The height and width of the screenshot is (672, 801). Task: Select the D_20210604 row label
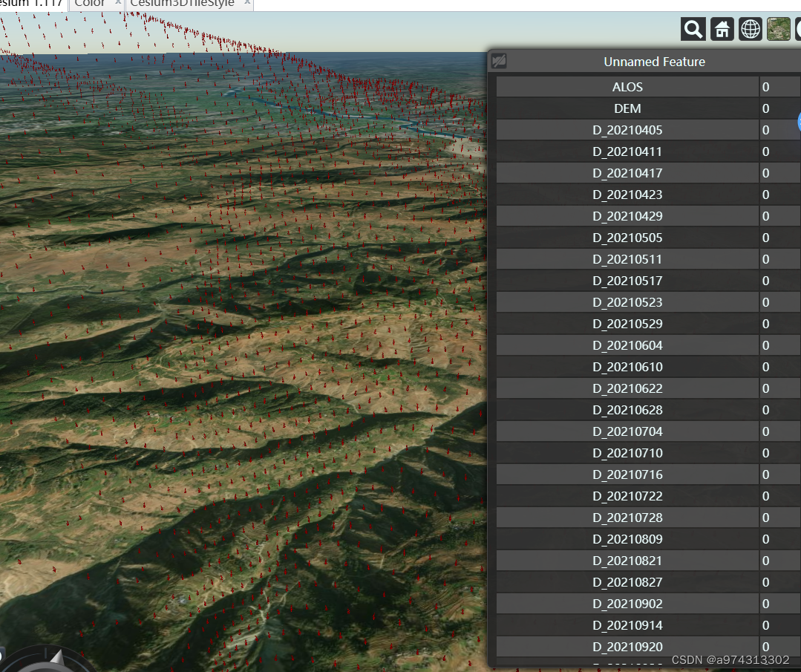[627, 345]
